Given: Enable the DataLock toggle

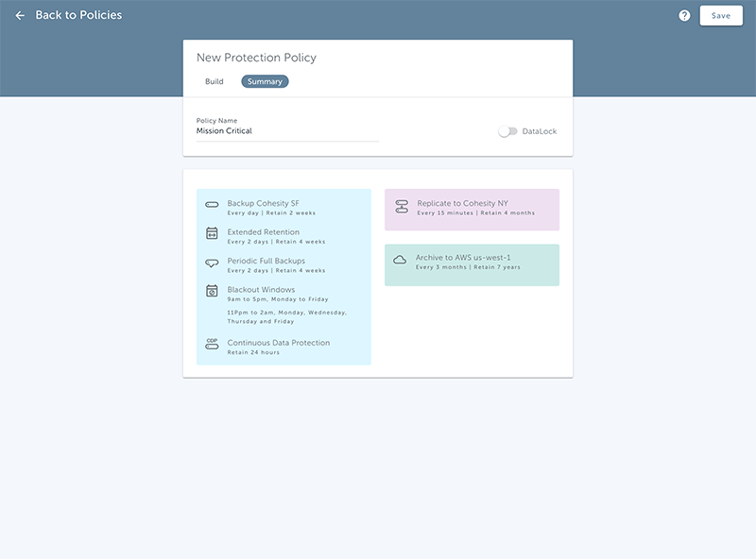Looking at the screenshot, I should tap(507, 131).
